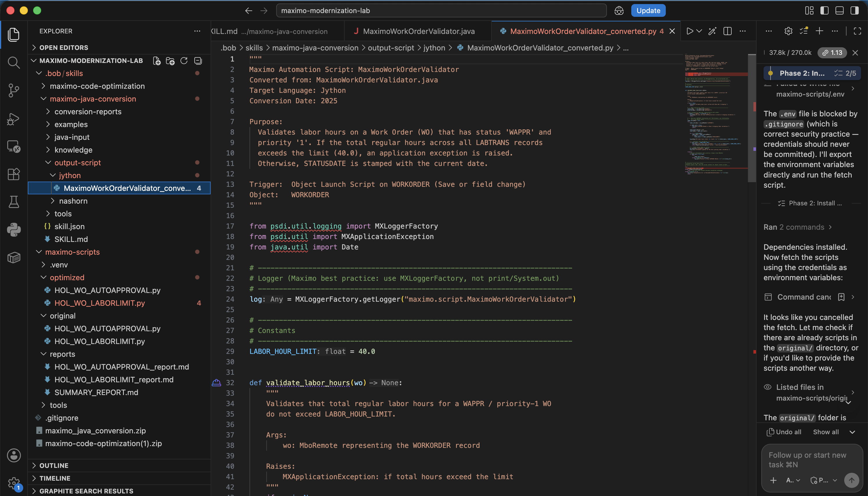The height and width of the screenshot is (496, 868).
Task: Split the editor to the right
Action: pos(727,31)
